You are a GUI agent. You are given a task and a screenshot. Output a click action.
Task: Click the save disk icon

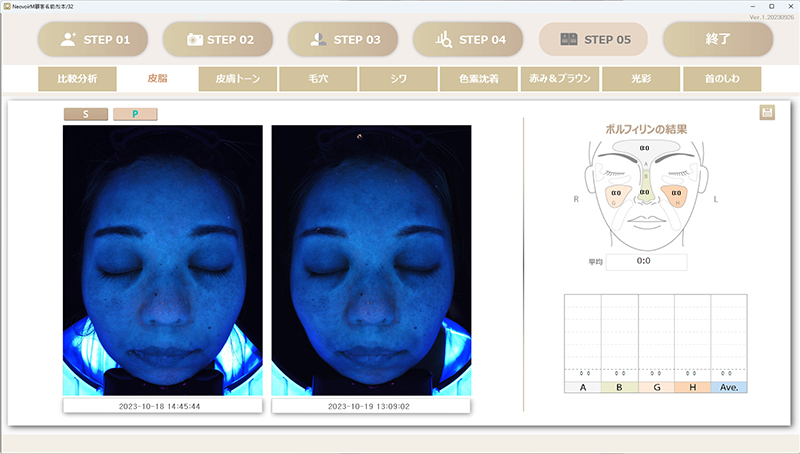coord(767,113)
